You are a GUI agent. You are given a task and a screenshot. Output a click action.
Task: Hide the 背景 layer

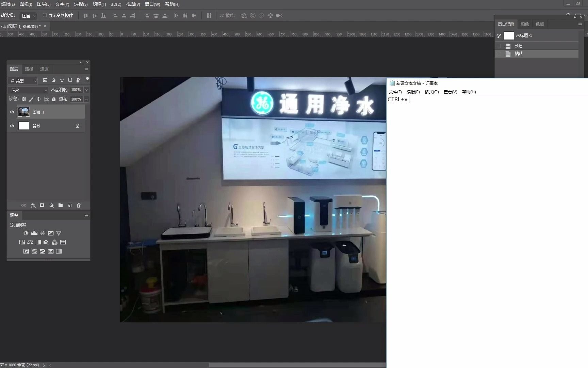pyautogui.click(x=12, y=126)
